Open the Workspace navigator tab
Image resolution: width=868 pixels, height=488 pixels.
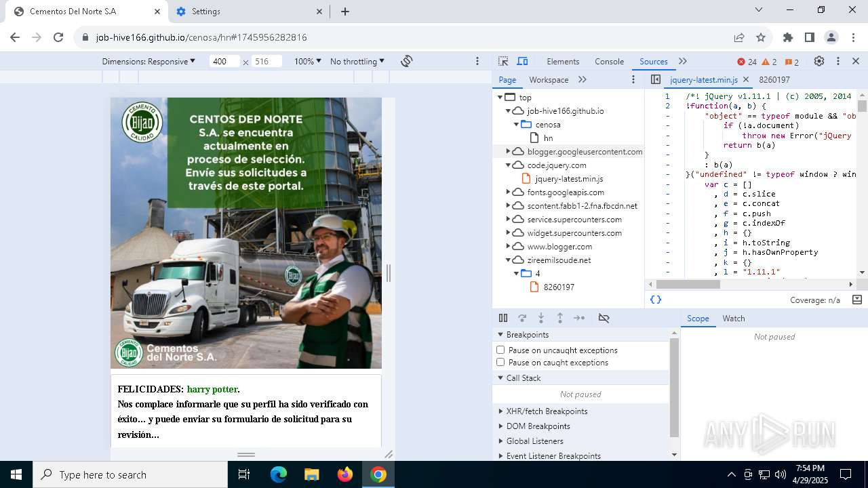pos(549,79)
